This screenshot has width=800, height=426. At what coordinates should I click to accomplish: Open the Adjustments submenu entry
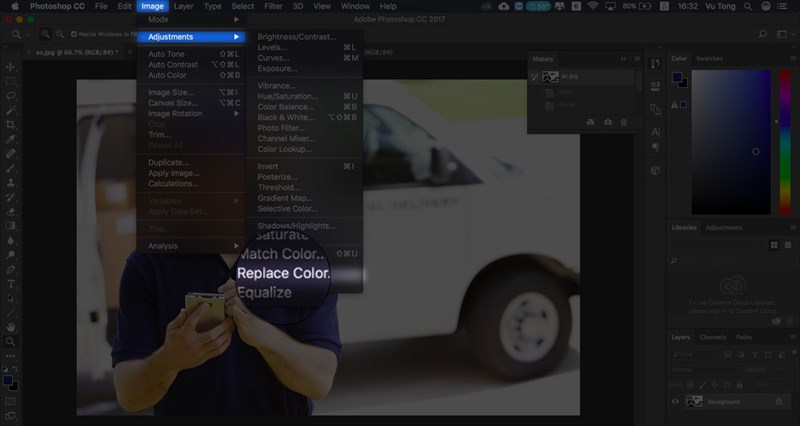click(x=191, y=37)
